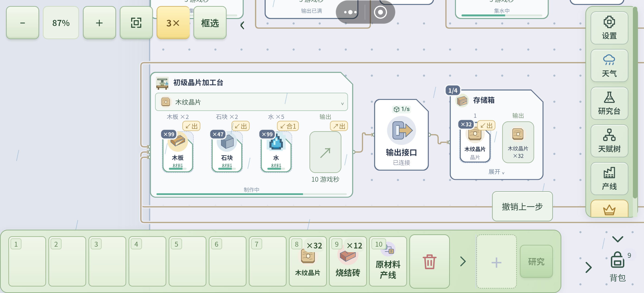Activate 框选 box-select mode
Viewport: 644px width, 293px height.
pyautogui.click(x=210, y=23)
